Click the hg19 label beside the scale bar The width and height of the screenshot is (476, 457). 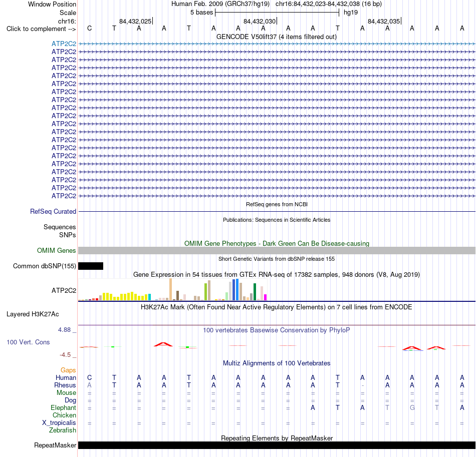tap(351, 13)
